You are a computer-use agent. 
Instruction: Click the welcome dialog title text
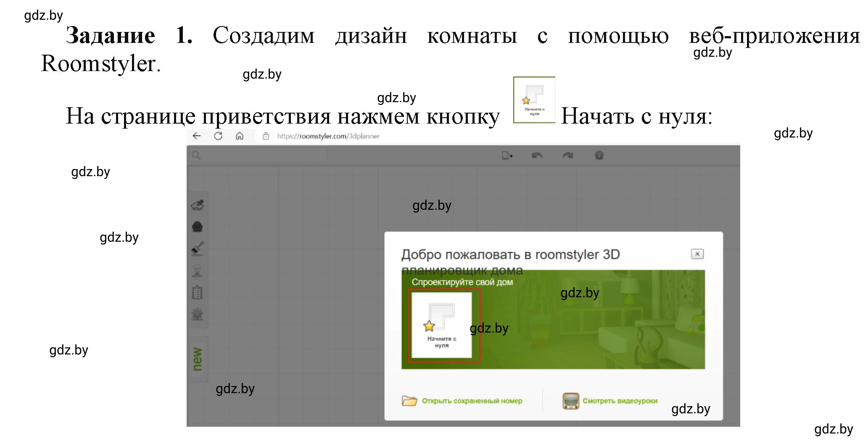(510, 262)
